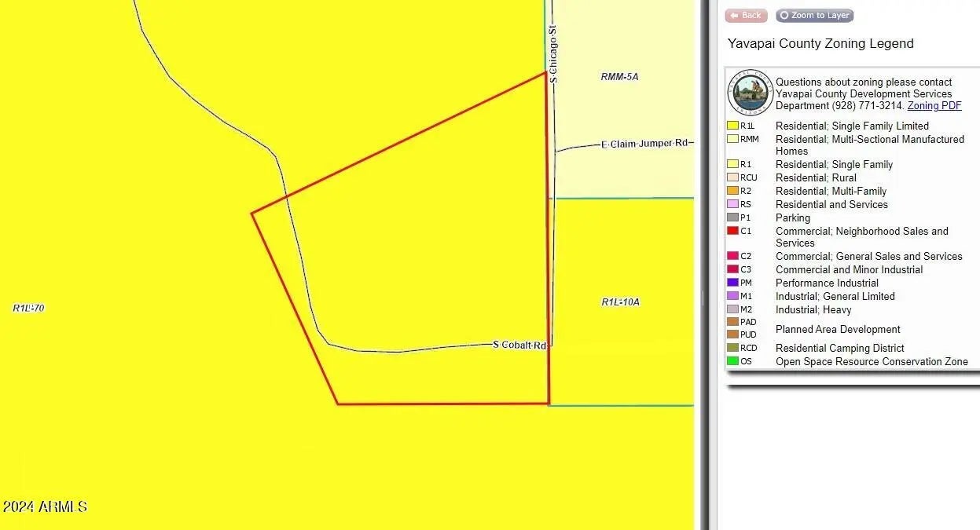The image size is (980, 530).
Task: Click the C1 red legend swatch
Action: tap(732, 231)
